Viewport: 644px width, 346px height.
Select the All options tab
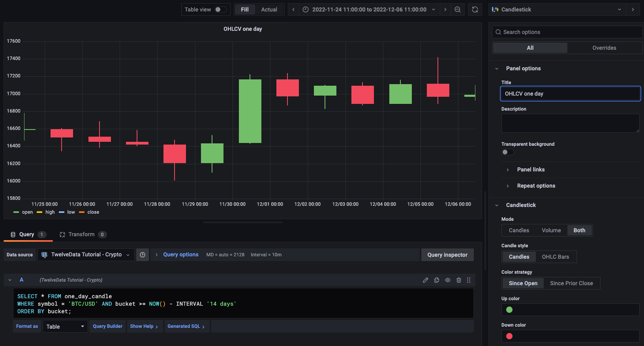click(530, 48)
